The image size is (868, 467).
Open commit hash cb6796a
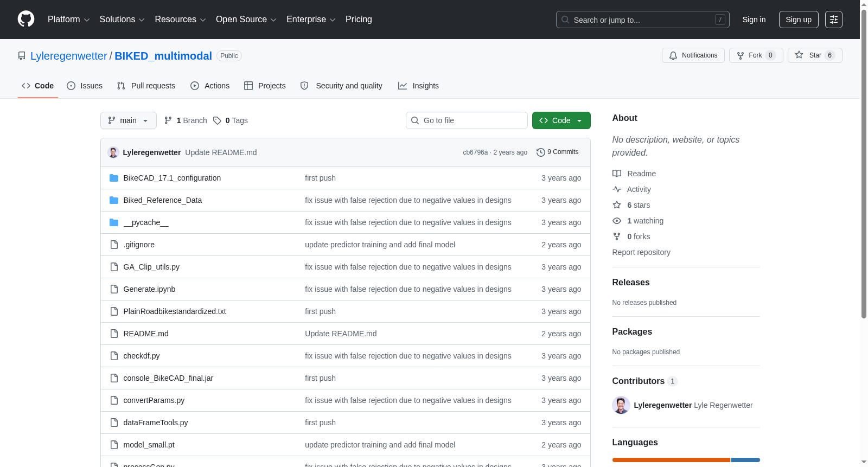point(475,152)
